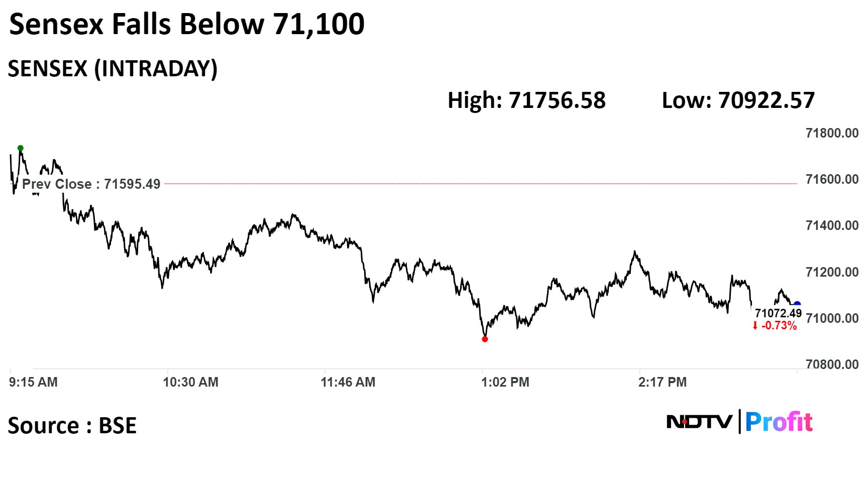The width and height of the screenshot is (868, 488).
Task: Click the Low: 70922.57 text
Action: pos(738,100)
